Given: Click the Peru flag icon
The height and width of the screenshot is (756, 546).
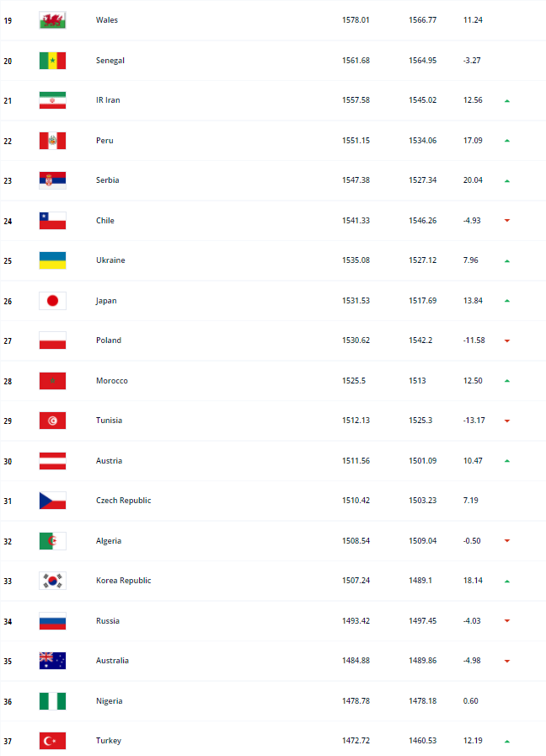Looking at the screenshot, I should (x=52, y=141).
